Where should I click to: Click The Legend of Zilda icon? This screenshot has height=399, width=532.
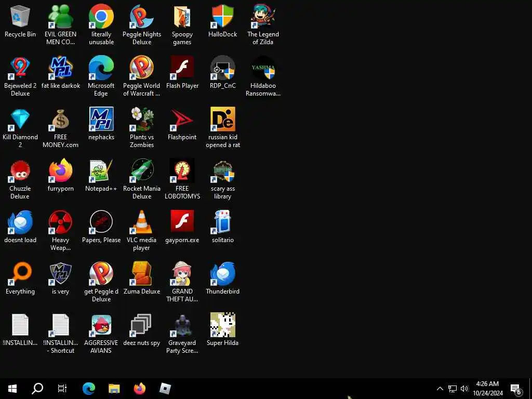(x=263, y=16)
